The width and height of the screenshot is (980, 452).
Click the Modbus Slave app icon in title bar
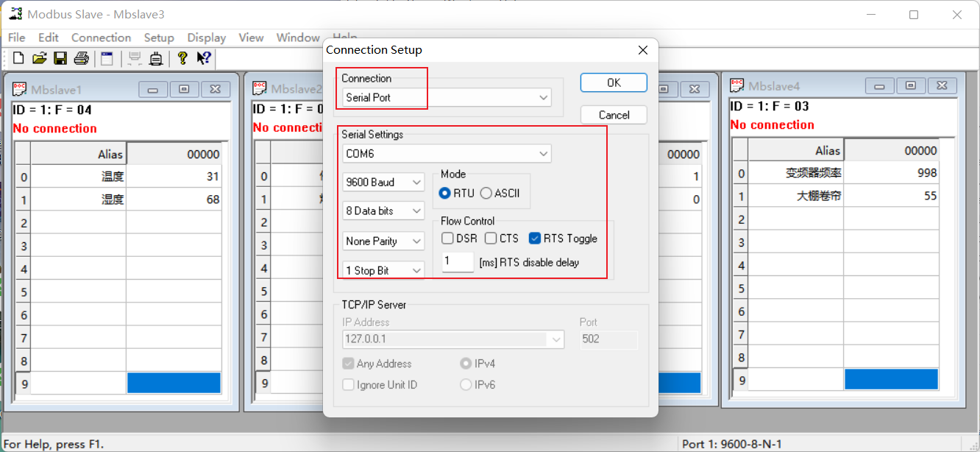tap(15, 14)
